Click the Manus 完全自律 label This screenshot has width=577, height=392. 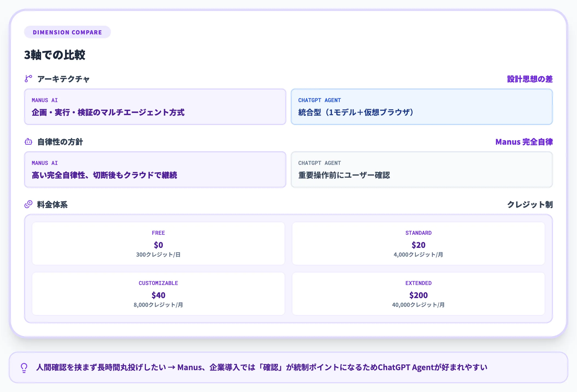point(524,142)
